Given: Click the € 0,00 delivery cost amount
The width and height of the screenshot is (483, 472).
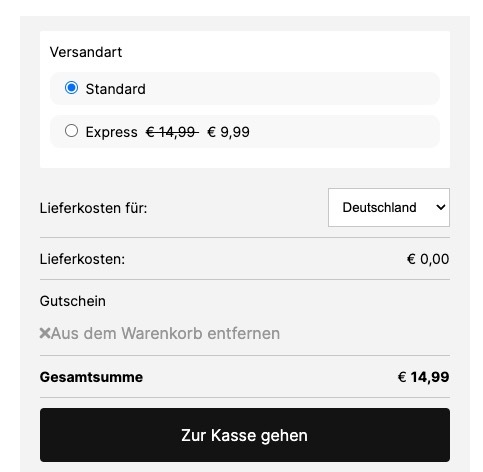Looking at the screenshot, I should coord(428,259).
